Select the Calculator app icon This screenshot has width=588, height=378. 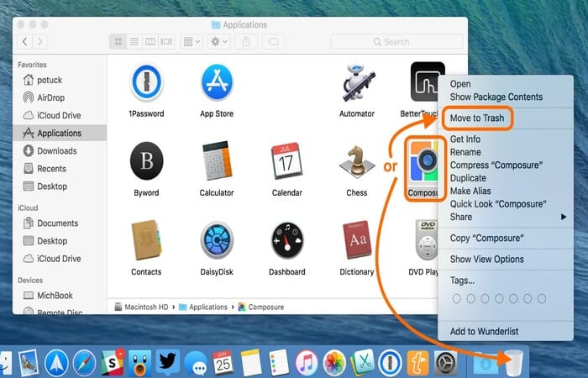[x=217, y=161]
